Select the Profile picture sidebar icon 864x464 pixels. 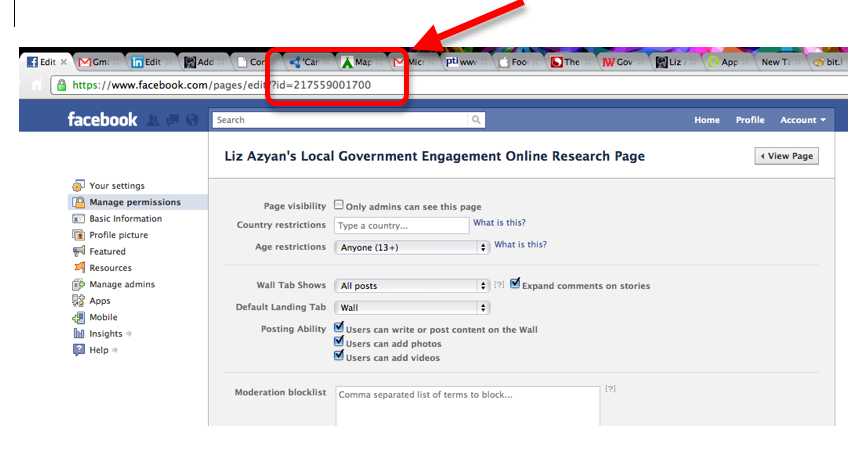point(79,235)
